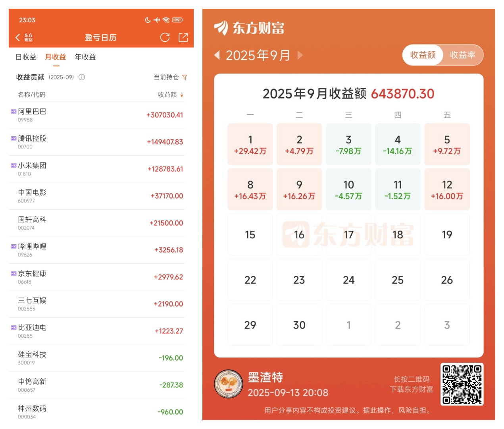The width and height of the screenshot is (504, 429).
Task: Select September 10 cell -4.57万
Action: [x=348, y=189]
